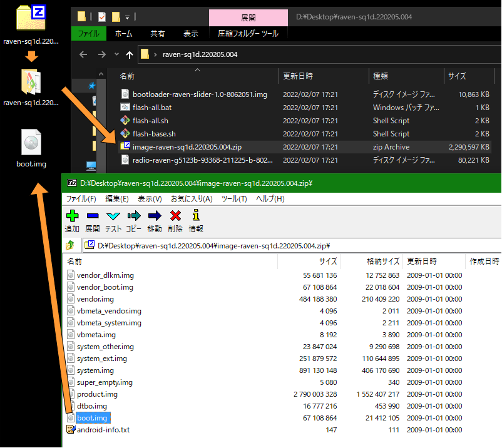
Task: Click the vendor_dlkm.img file icon
Action: (71, 275)
